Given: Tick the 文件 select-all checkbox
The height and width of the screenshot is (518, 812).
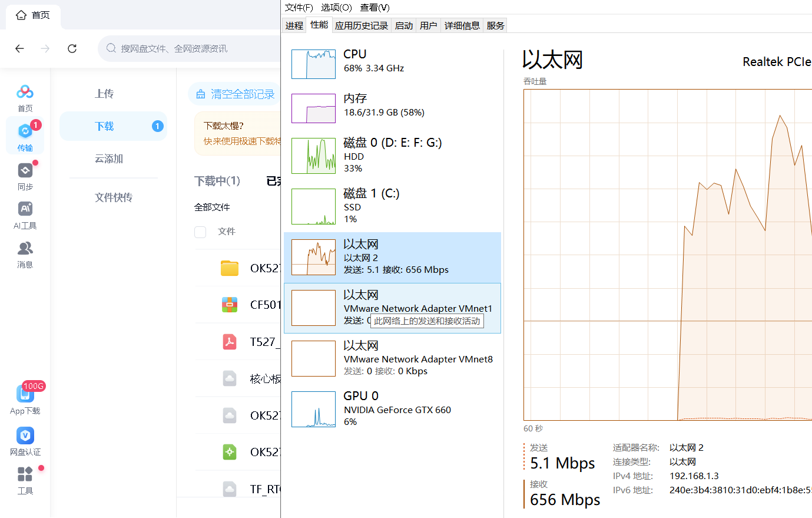Looking at the screenshot, I should (200, 232).
